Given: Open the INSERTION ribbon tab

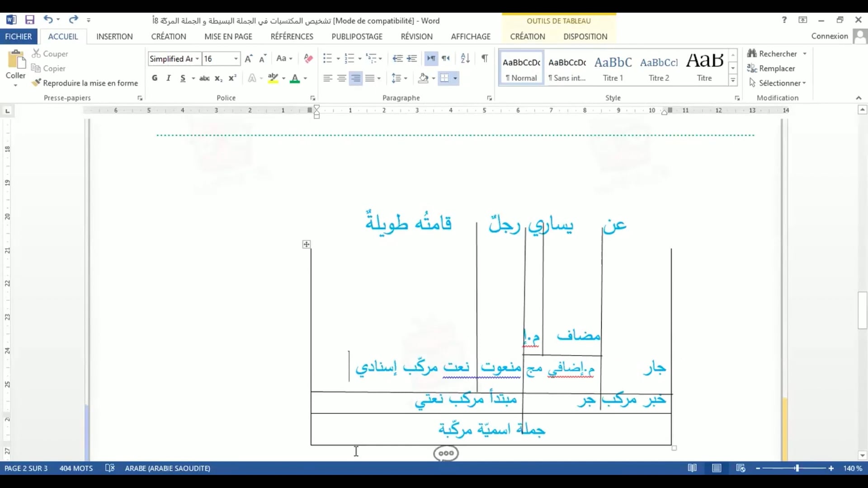Looking at the screenshot, I should click(114, 37).
